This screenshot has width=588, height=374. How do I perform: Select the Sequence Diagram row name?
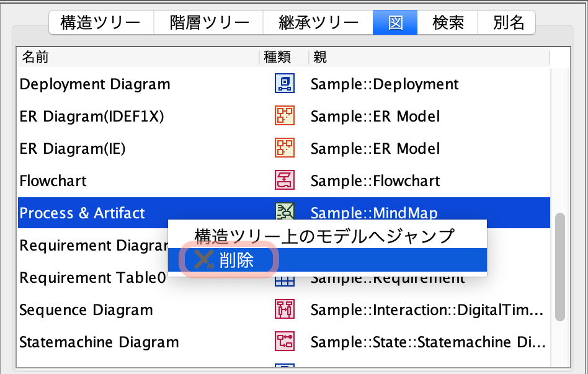(x=86, y=310)
